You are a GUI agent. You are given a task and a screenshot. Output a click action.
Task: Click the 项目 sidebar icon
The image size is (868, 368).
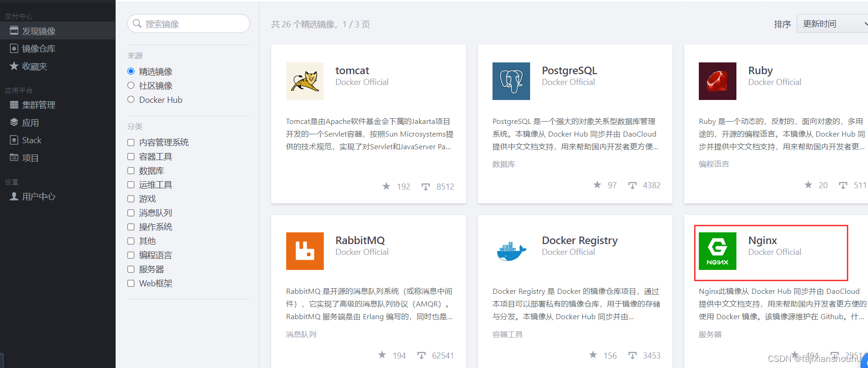tap(14, 158)
